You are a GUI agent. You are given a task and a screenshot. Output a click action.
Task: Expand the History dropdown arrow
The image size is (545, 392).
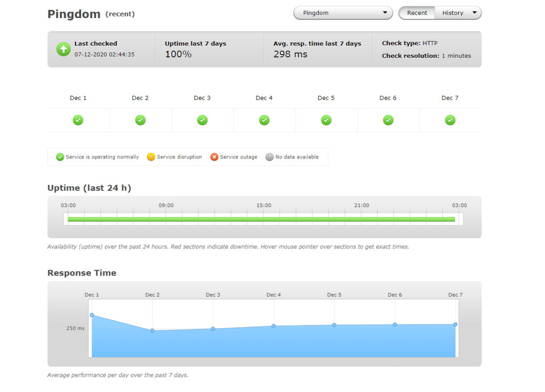[x=474, y=13]
